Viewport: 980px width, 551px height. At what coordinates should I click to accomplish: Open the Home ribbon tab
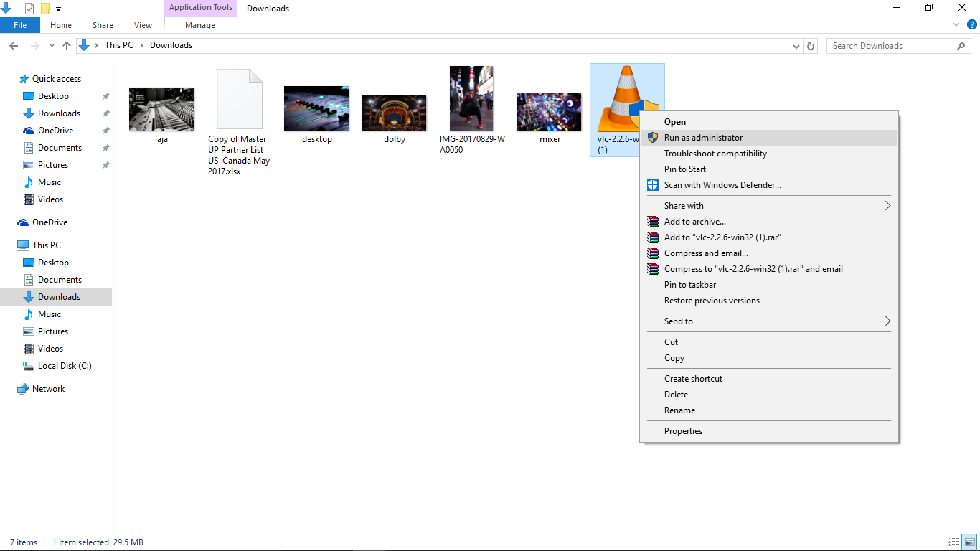[x=61, y=25]
